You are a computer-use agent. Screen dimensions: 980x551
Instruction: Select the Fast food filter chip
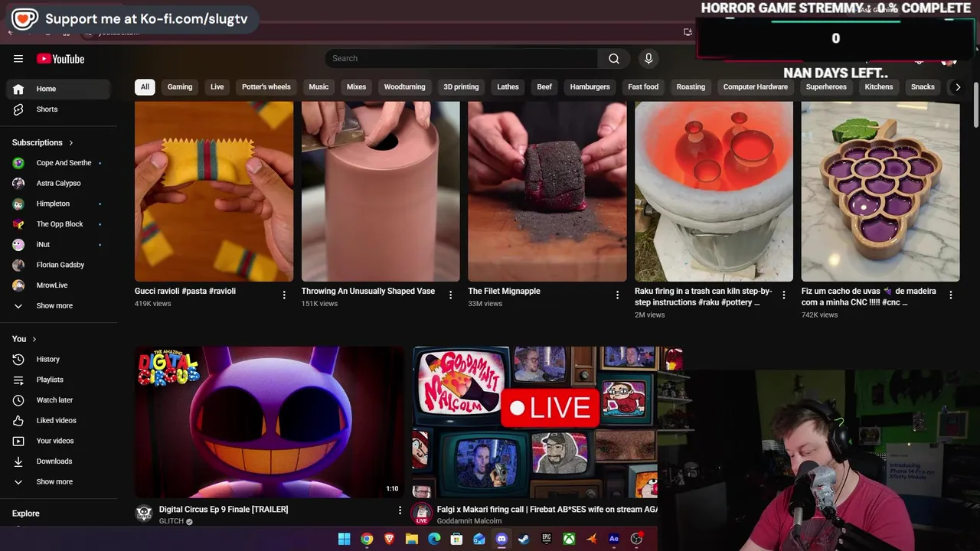(x=643, y=86)
